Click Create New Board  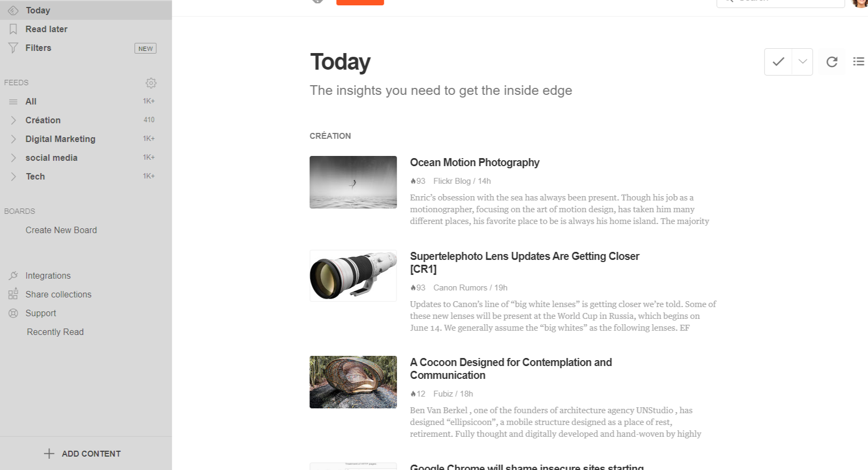tap(61, 230)
